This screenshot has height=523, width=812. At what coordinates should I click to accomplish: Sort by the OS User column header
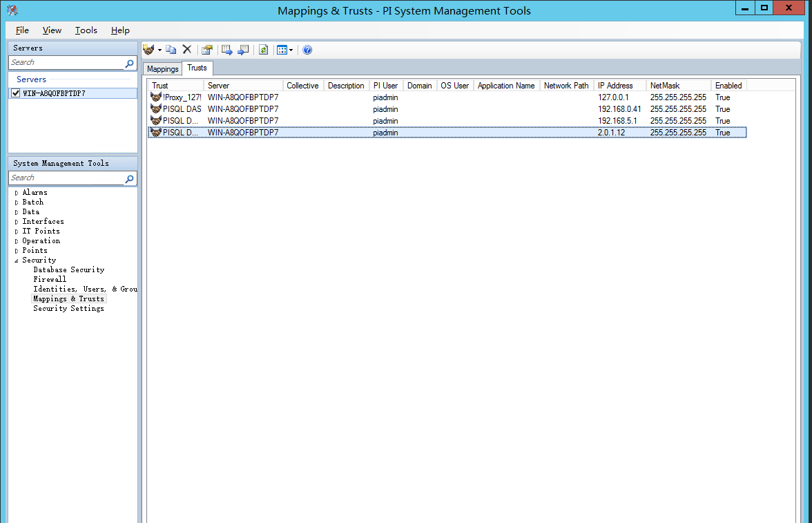click(x=454, y=86)
